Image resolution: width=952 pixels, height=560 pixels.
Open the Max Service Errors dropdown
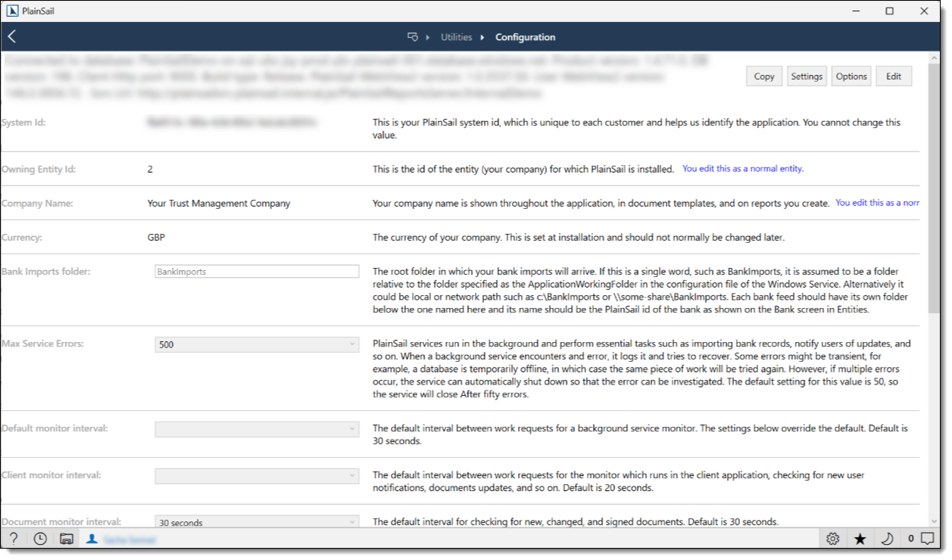pos(352,344)
